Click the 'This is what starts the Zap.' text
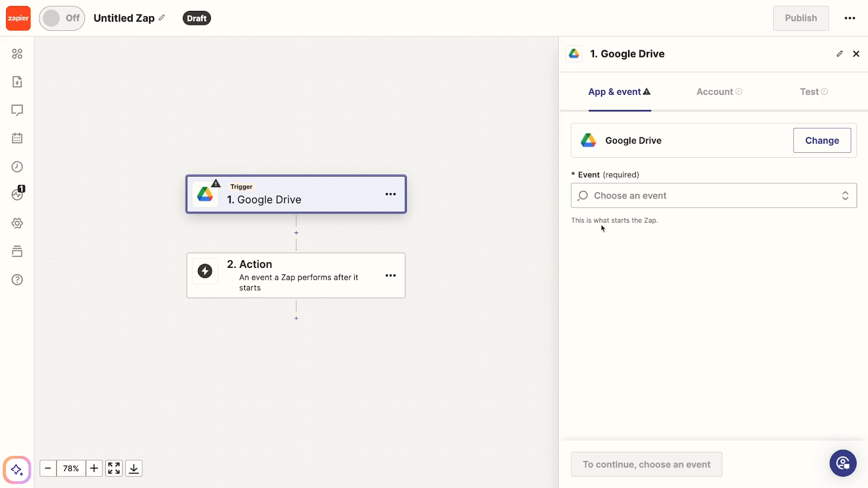The image size is (868, 488). point(614,220)
